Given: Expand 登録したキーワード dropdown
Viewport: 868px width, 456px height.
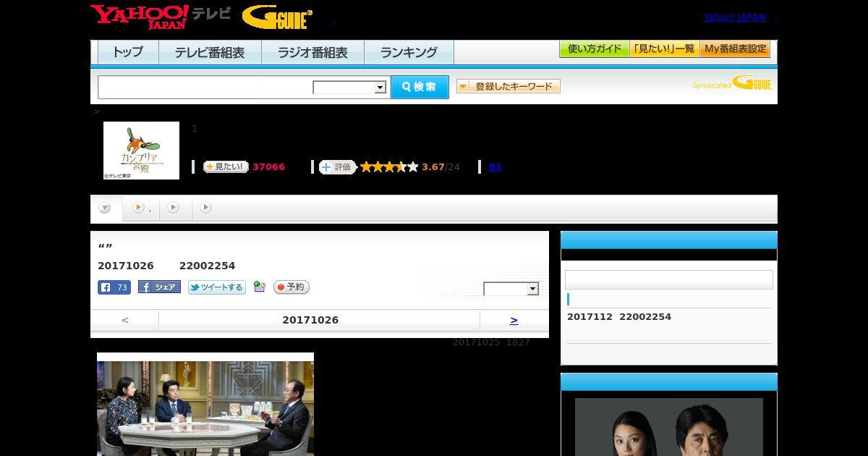Looking at the screenshot, I should click(509, 86).
